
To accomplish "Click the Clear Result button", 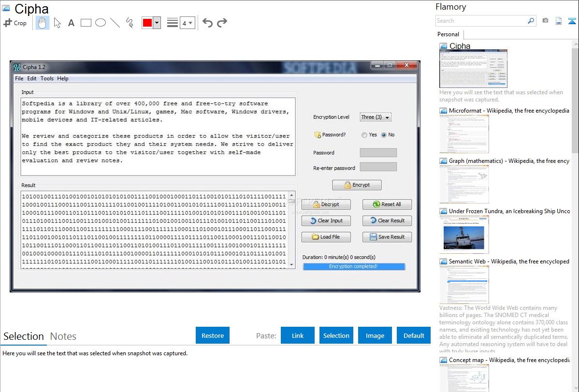I will coord(387,220).
